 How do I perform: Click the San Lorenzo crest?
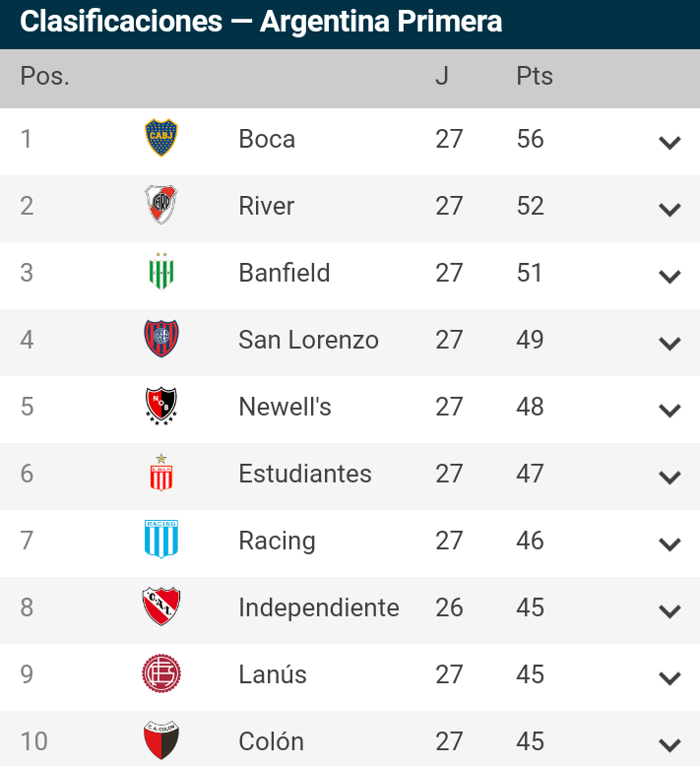[161, 339]
